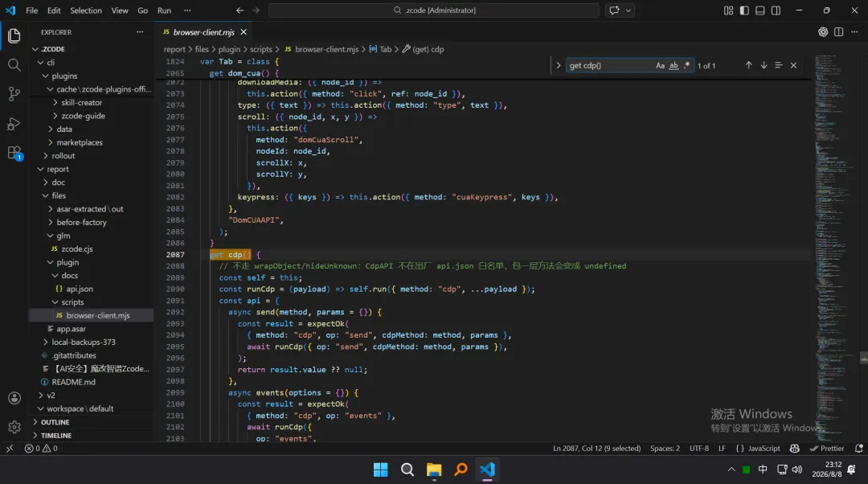Toggle Use Regular Expression in find
Screen dimensions: 868x484
point(687,65)
